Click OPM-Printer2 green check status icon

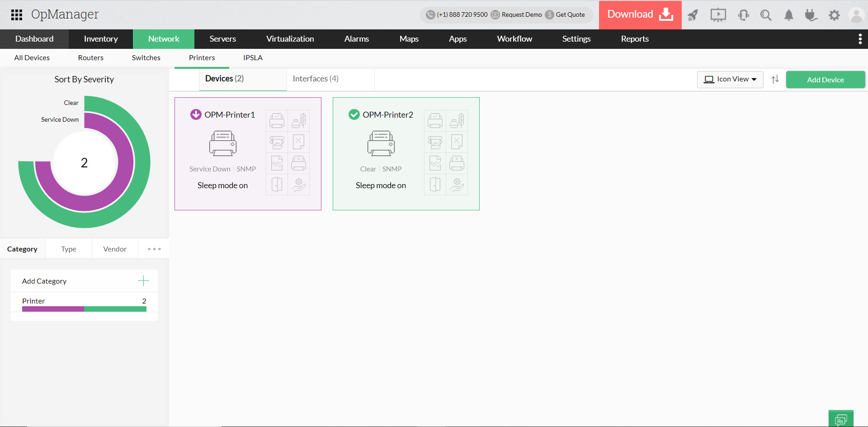pos(354,114)
